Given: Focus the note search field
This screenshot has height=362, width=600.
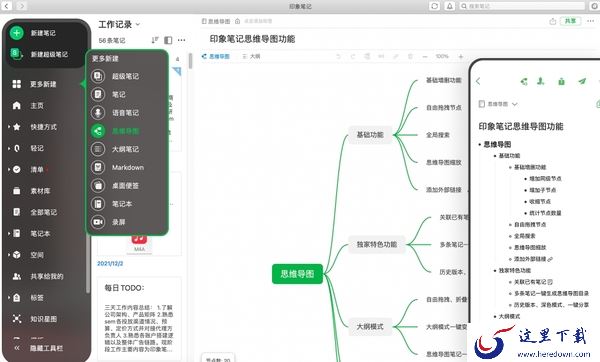Looking at the screenshot, I should pyautogui.click(x=522, y=6).
